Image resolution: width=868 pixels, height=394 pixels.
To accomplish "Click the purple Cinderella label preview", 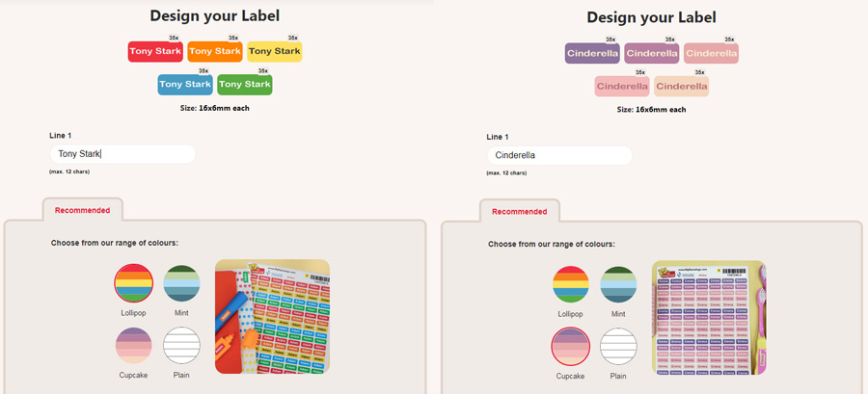I will tap(591, 53).
